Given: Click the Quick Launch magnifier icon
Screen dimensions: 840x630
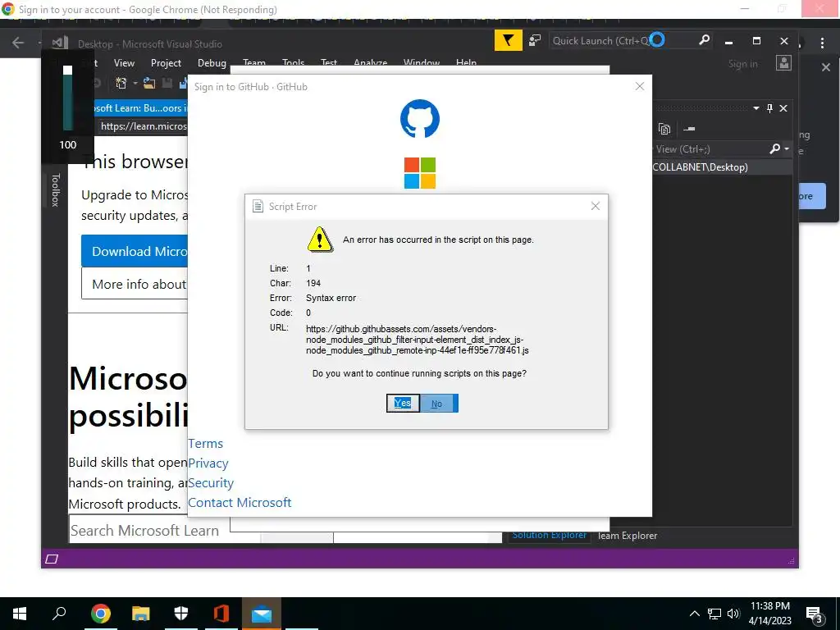Looking at the screenshot, I should point(704,40).
